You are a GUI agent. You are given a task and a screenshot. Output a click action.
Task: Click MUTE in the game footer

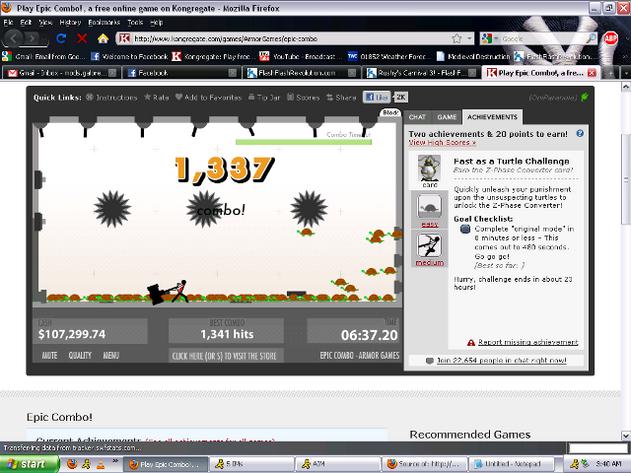pos(49,355)
